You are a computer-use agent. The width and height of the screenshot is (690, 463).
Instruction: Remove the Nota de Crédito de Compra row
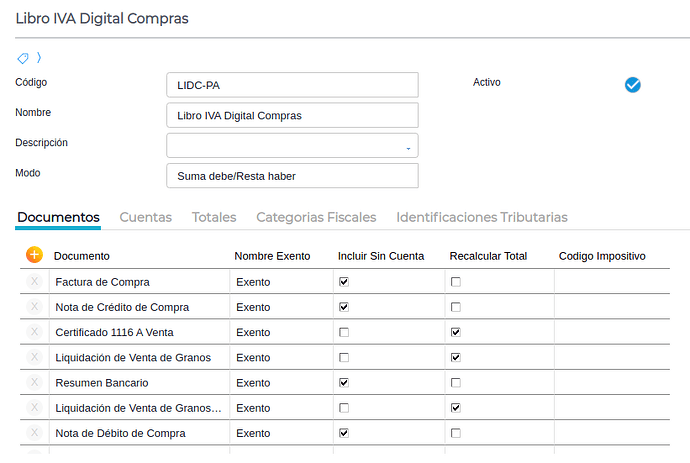[34, 307]
